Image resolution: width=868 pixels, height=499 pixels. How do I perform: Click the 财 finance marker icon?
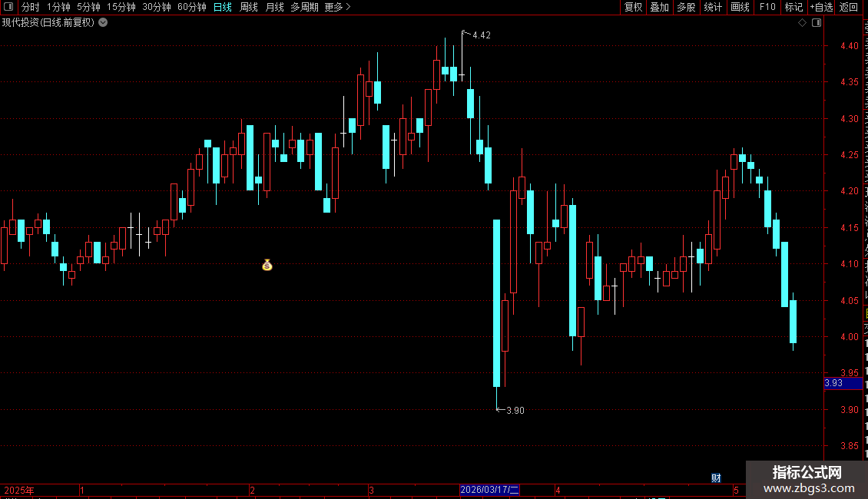click(716, 478)
